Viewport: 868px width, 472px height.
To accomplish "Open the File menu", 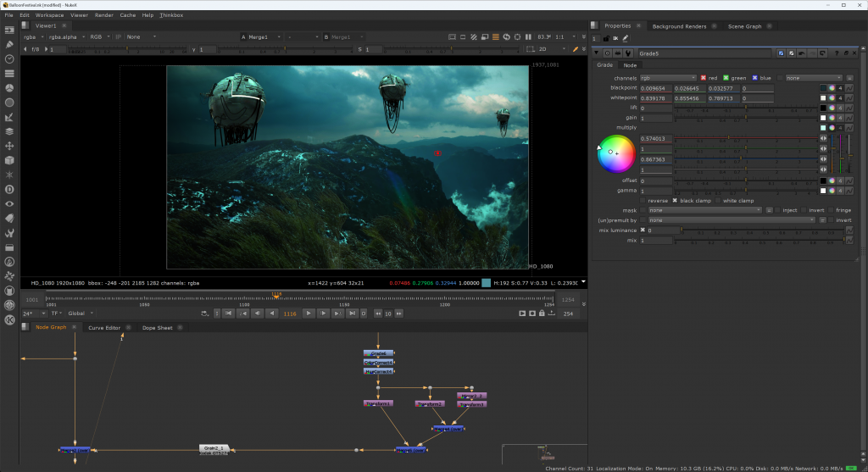I will [8, 15].
